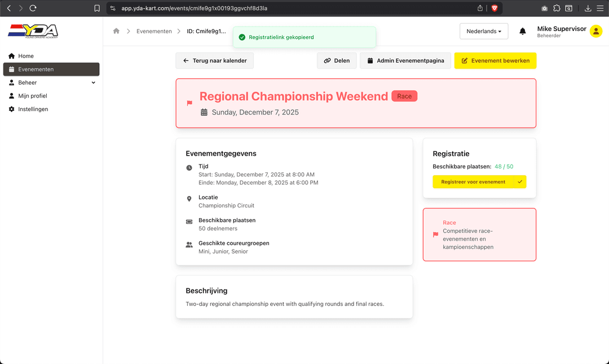609x364 pixels.
Task: Open the Mike Supervisor profile avatar
Action: click(x=596, y=32)
